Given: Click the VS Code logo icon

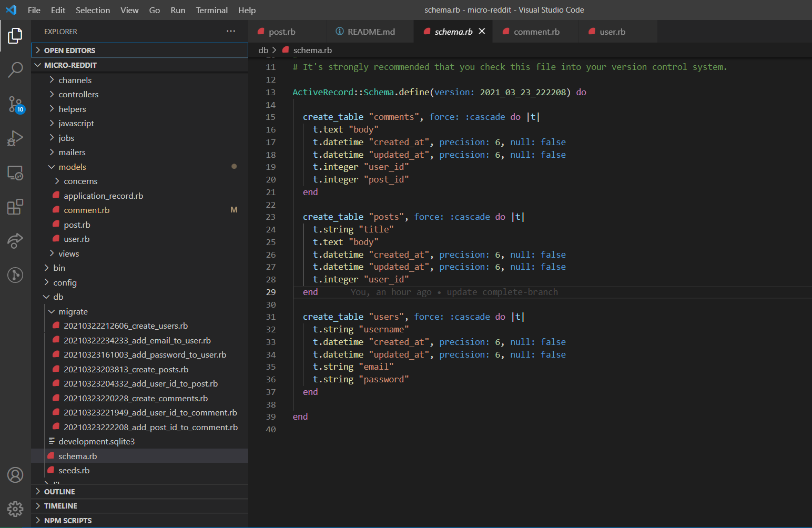Looking at the screenshot, I should click(x=11, y=10).
